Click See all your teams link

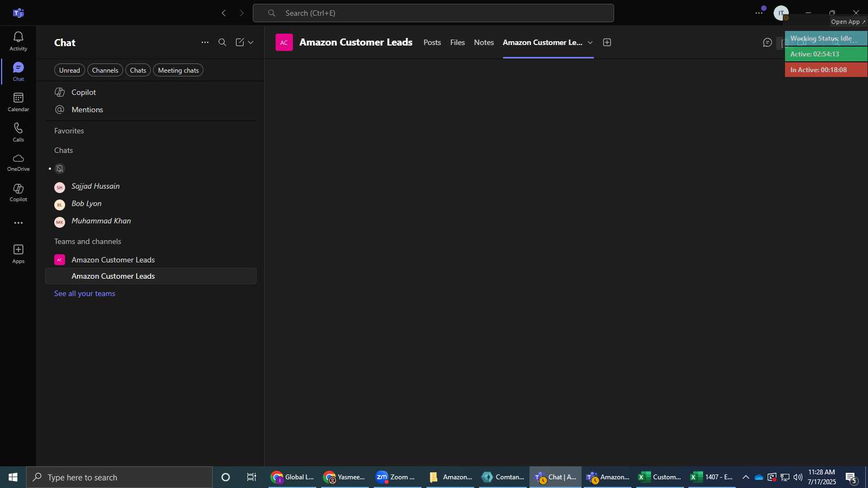pos(85,293)
